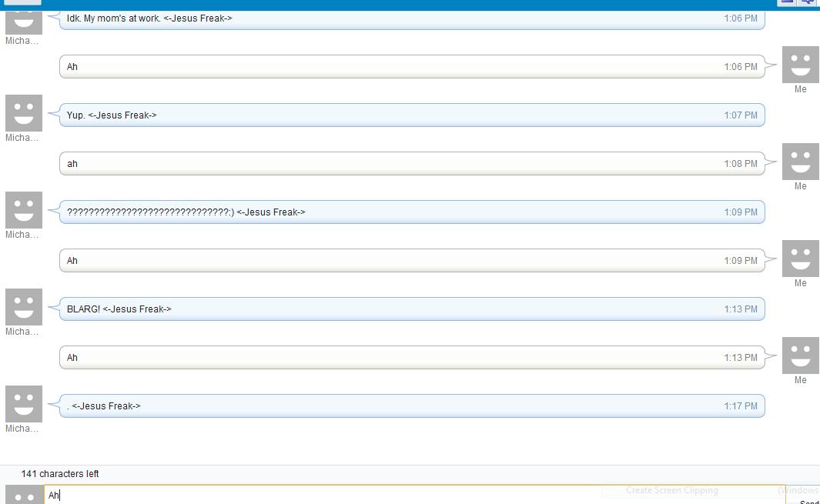
Task: Click Michael's avatar beside the question marks message
Action: pyautogui.click(x=24, y=210)
